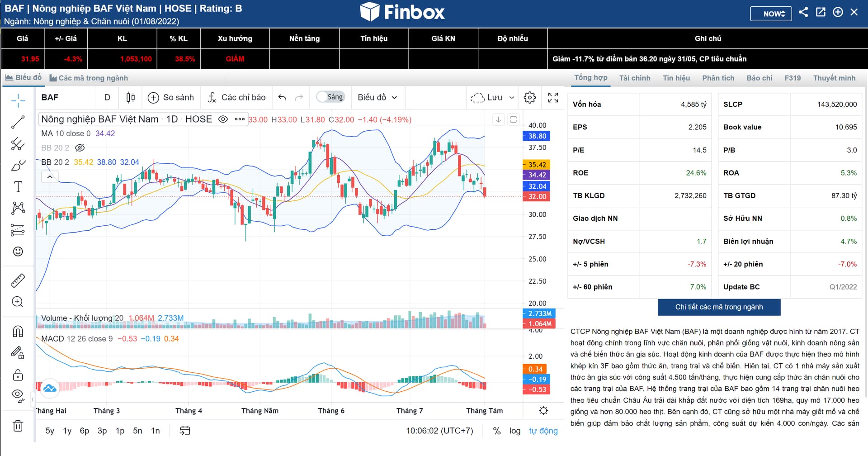Screen dimensions: 868x456
Task: Click the 10:06:02 (UTC+7) timezone clock
Action: coord(439,431)
